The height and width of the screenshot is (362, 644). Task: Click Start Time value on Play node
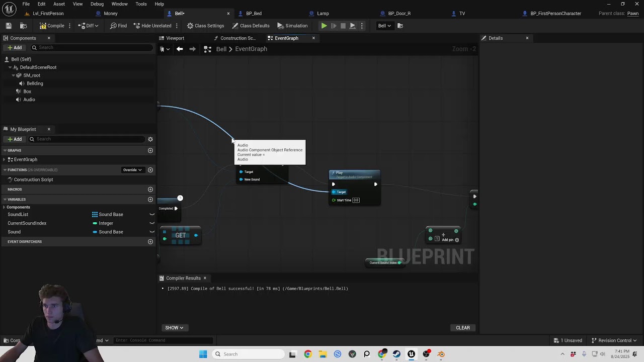click(x=356, y=200)
